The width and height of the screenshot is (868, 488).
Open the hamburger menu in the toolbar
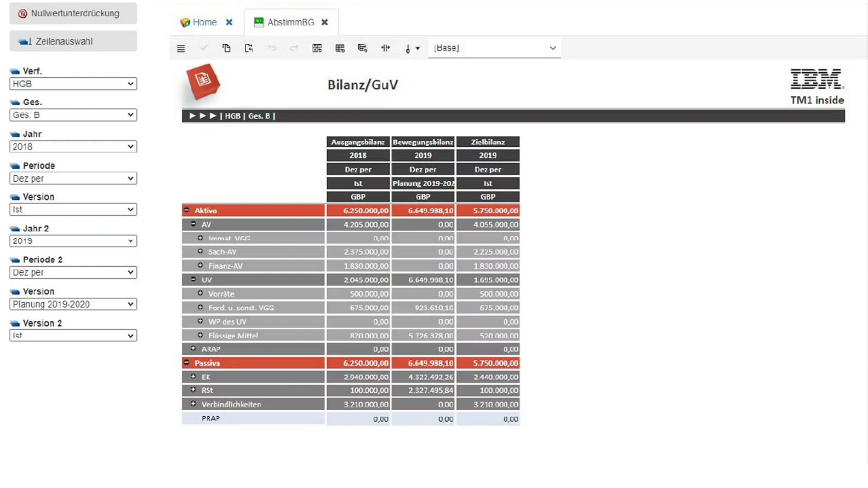click(x=181, y=48)
